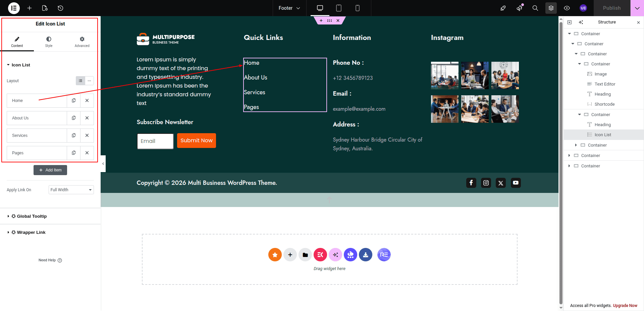Select Text Editor in the Structure tree
This screenshot has width=644, height=311.
tap(605, 84)
